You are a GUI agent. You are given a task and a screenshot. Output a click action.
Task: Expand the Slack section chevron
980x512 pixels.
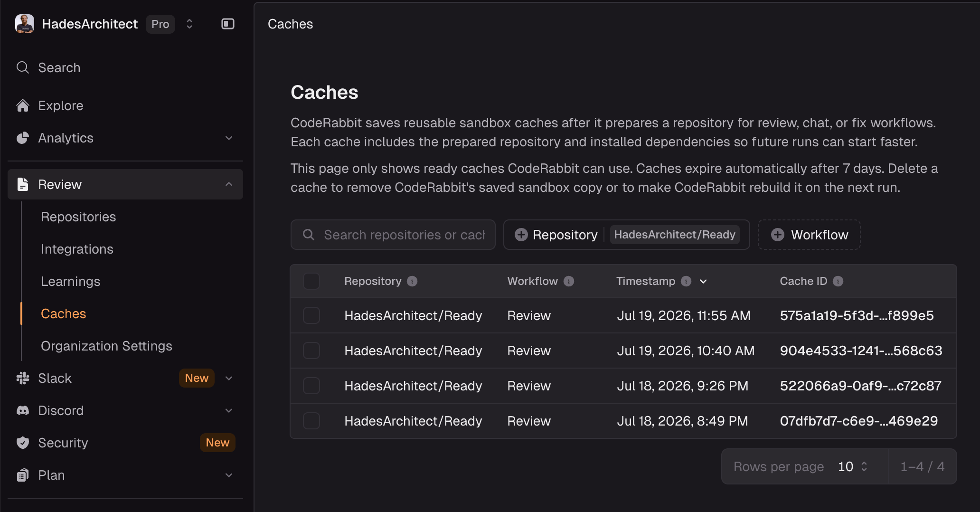click(x=229, y=378)
